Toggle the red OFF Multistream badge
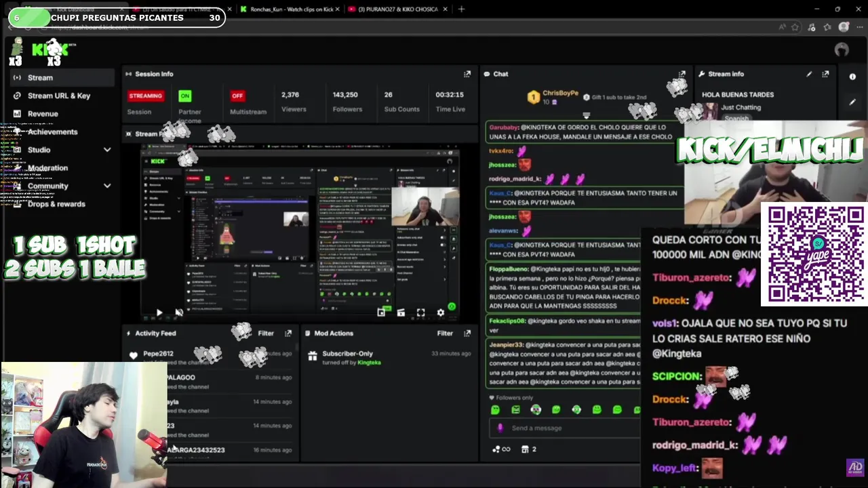868x488 pixels. tap(237, 96)
